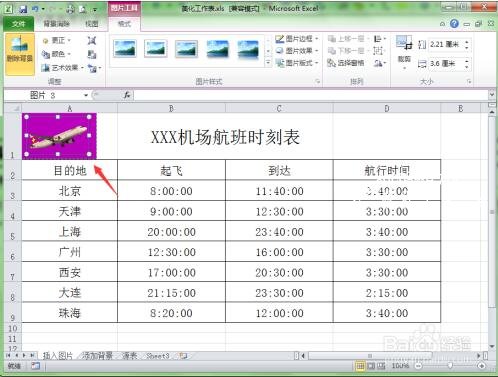Click the Select All corner button

pyautogui.click(x=13, y=108)
